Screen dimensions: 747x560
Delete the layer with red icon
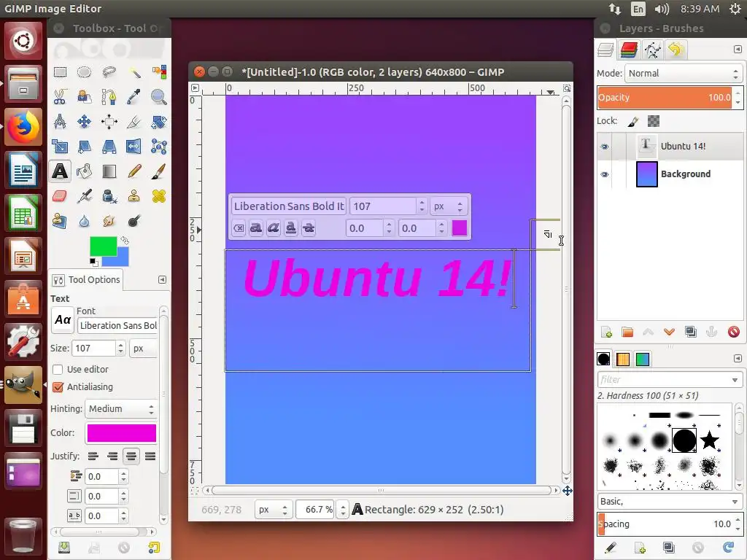[x=734, y=332]
